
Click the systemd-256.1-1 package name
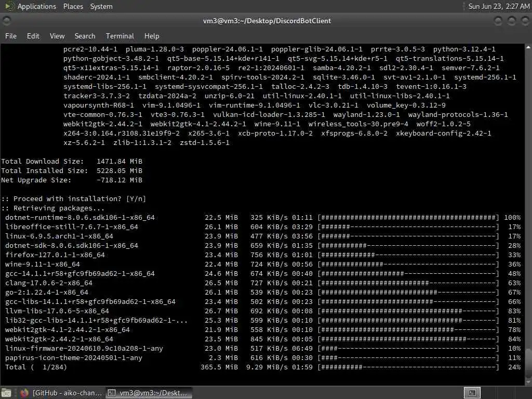tap(485, 77)
